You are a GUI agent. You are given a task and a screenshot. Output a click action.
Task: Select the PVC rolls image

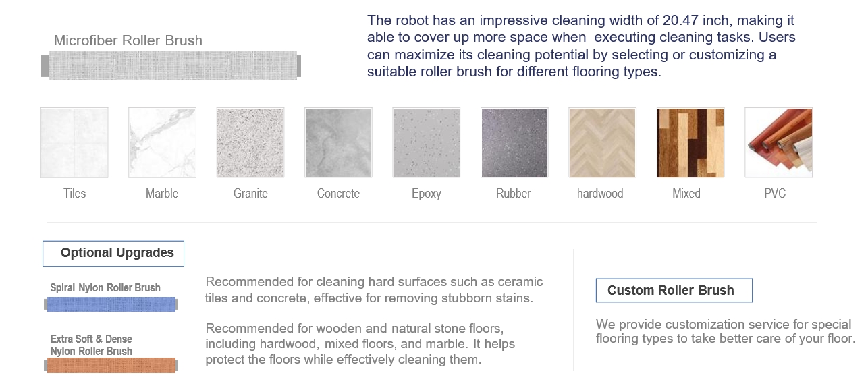coord(778,143)
